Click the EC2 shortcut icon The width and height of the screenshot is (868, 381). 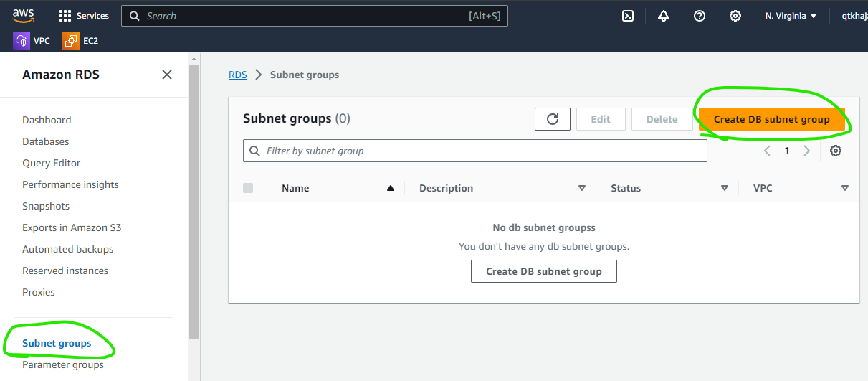(71, 41)
